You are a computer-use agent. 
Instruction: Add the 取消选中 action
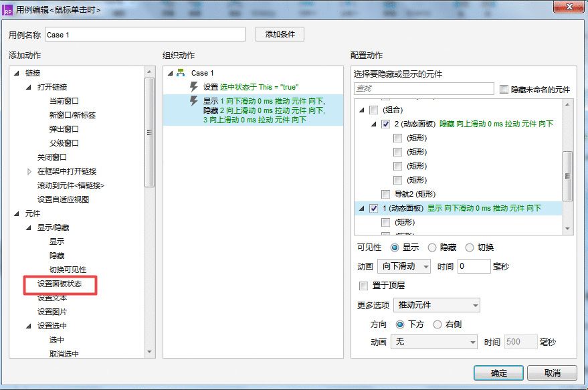click(x=64, y=354)
